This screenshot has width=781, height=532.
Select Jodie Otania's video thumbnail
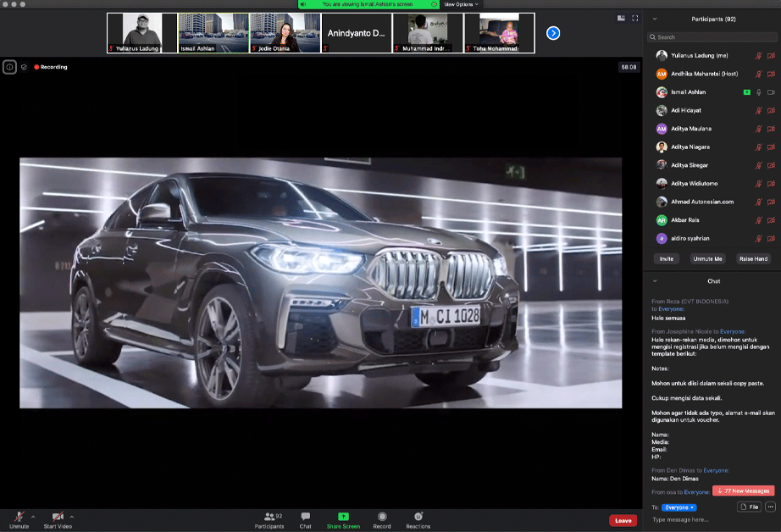[285, 33]
